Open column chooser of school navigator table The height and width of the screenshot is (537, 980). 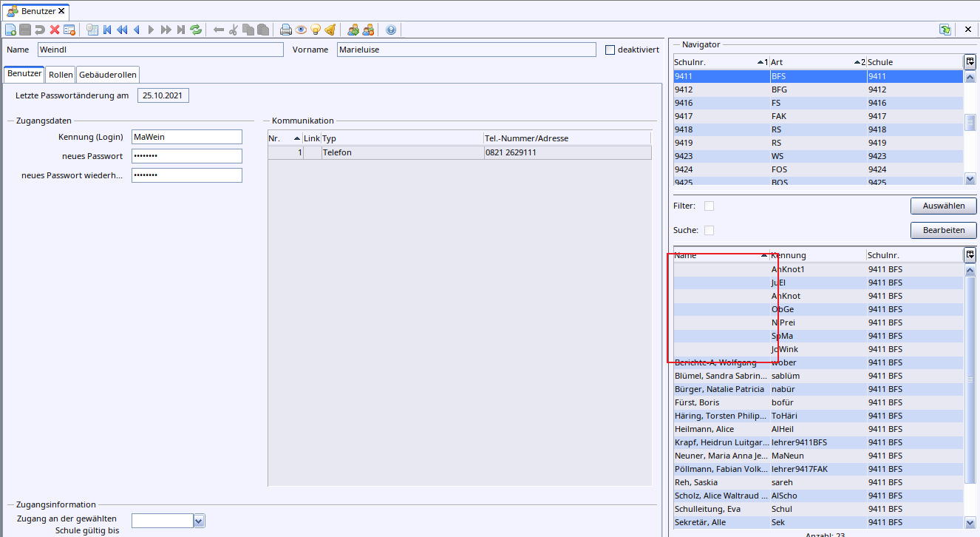970,61
